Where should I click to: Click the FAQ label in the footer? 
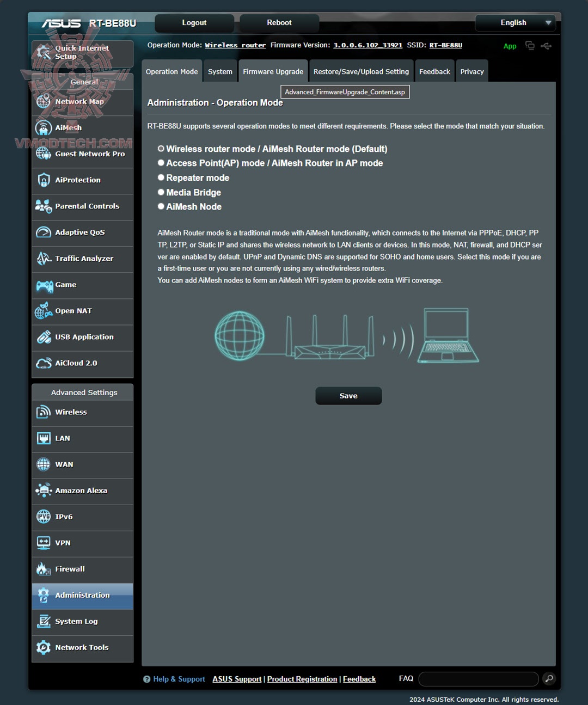pos(406,678)
